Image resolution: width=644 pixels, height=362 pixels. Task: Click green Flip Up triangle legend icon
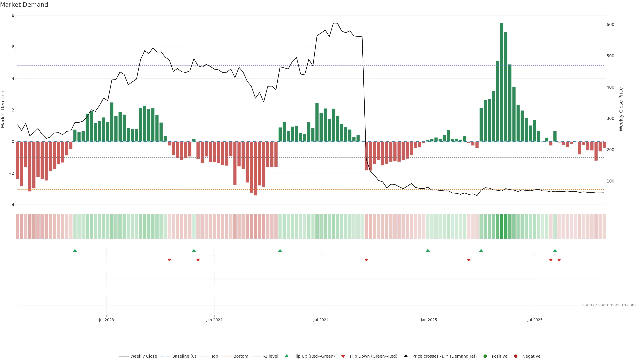click(x=287, y=356)
